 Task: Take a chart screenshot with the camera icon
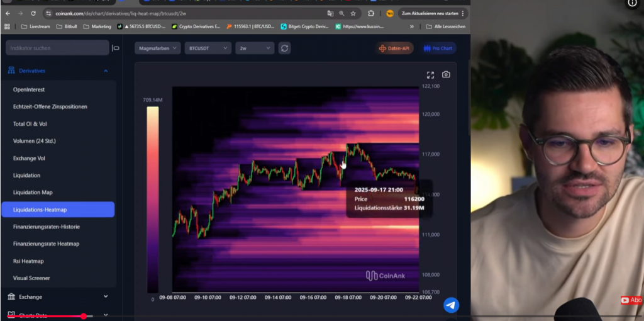pos(446,74)
